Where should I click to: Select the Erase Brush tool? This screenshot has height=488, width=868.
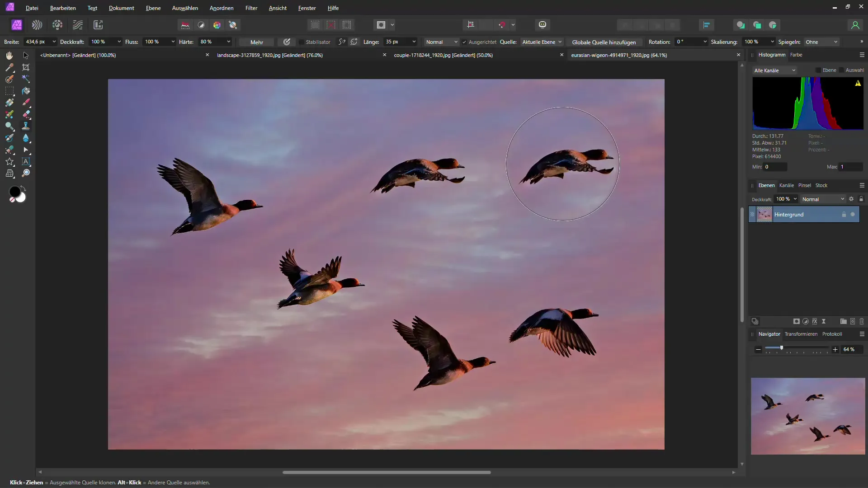[x=26, y=114]
